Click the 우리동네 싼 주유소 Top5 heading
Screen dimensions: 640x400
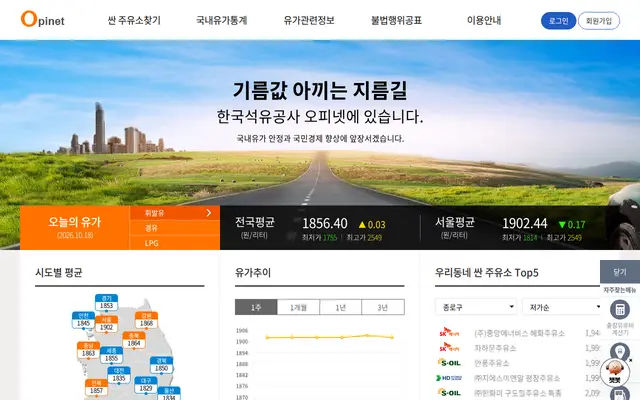point(487,272)
